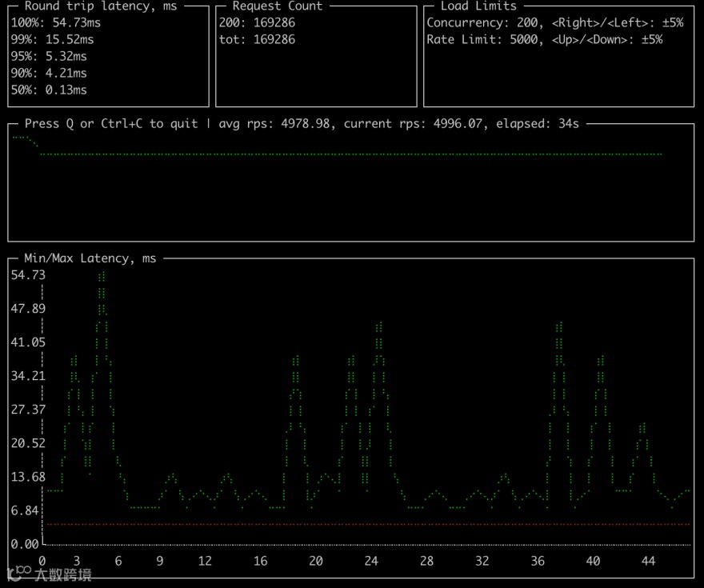Click the x-axis tick label 40
The height and width of the screenshot is (588, 704).
[593, 561]
